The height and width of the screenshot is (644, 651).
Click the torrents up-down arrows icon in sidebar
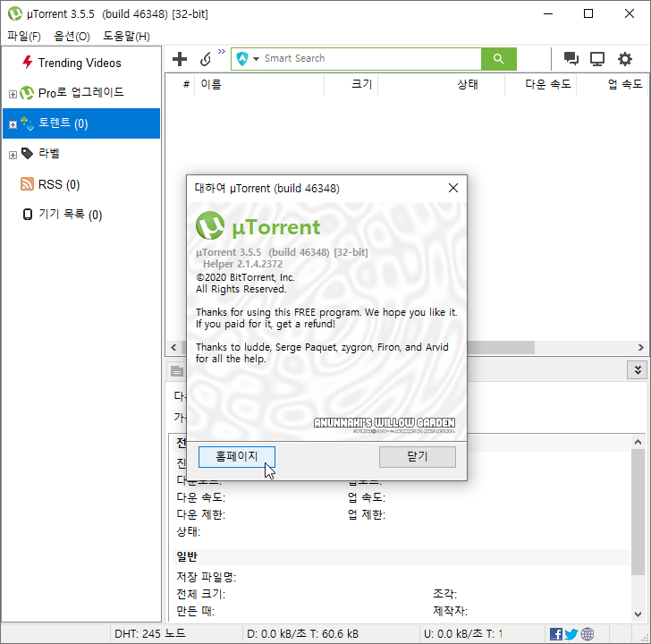[28, 123]
